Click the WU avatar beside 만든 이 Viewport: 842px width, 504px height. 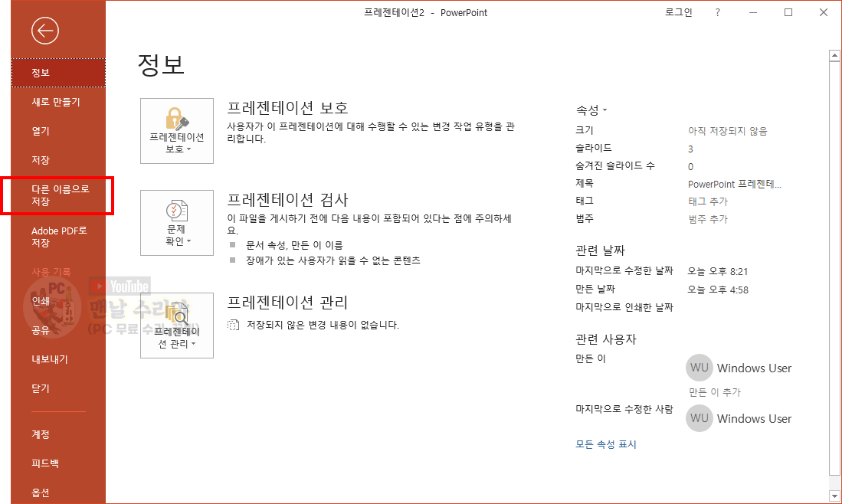[x=699, y=368]
